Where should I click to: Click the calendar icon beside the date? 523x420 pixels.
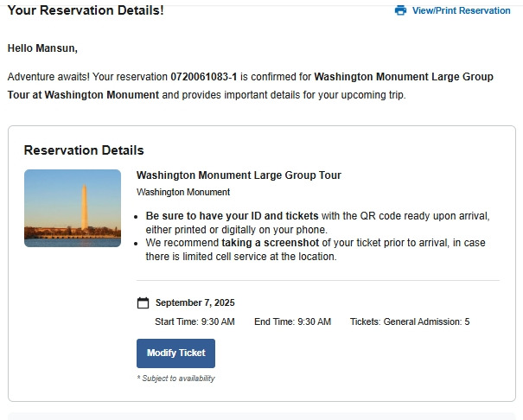(x=144, y=302)
